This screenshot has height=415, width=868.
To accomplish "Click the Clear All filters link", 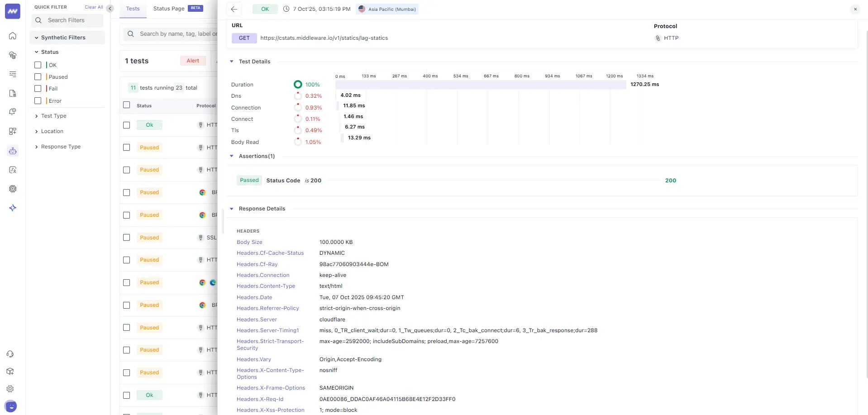I will (93, 7).
